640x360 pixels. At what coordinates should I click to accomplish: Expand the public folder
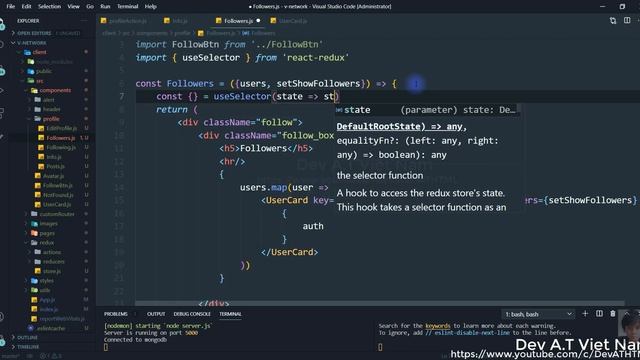[44, 71]
